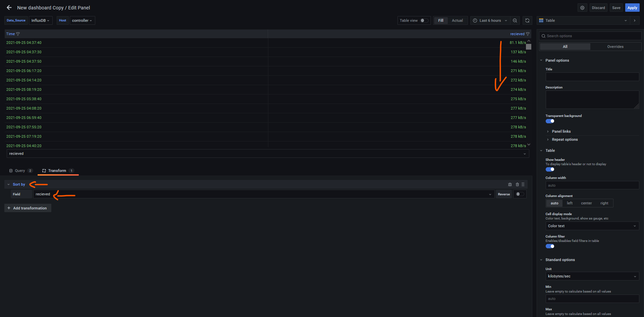
Task: Collapse the Panel options section
Action: [541, 60]
